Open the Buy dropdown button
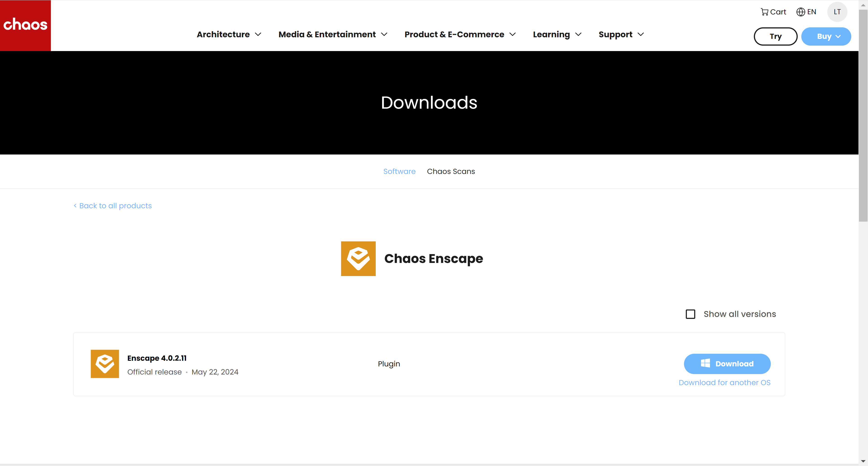This screenshot has height=466, width=868. point(826,36)
